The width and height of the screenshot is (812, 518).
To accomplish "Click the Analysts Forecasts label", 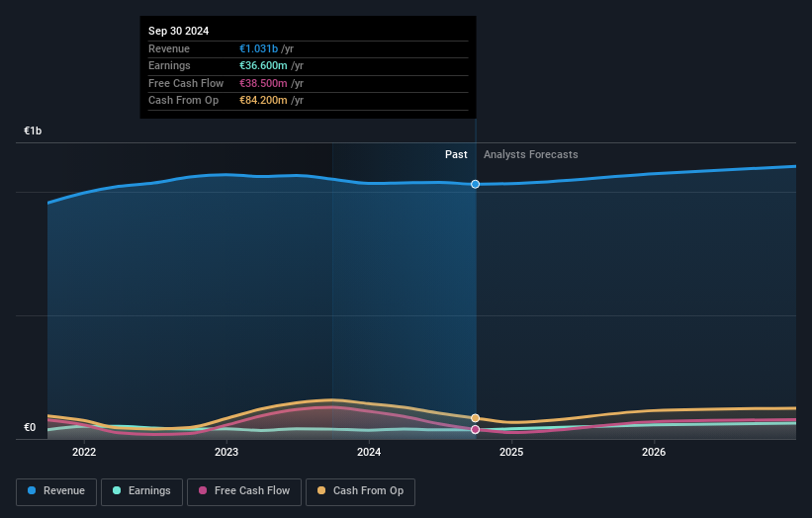I will (531, 154).
